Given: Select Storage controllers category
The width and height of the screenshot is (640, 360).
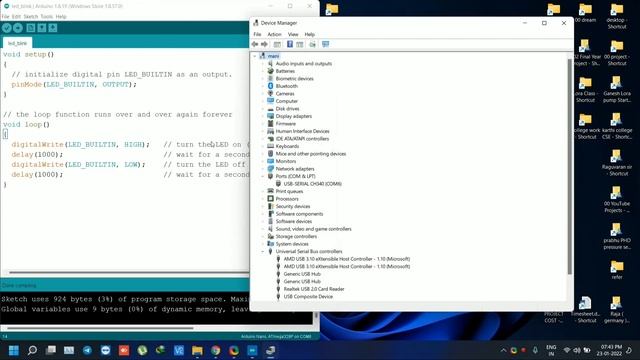Looking at the screenshot, I should coord(296,236).
